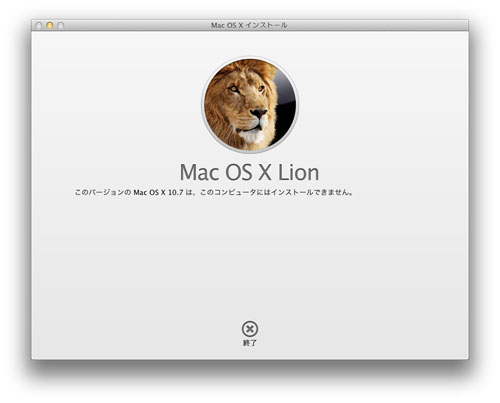Image resolution: width=500 pixels, height=403 pixels.
Task: Click the 終了 label under the X
Action: point(250,343)
